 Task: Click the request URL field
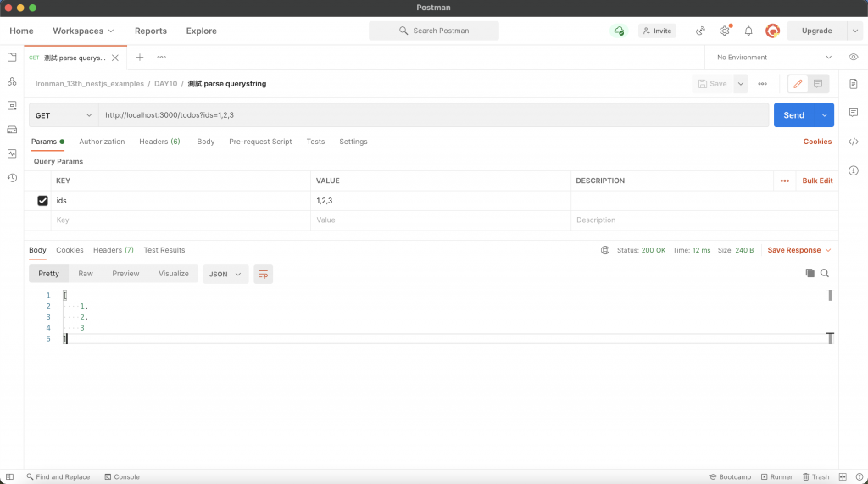[x=433, y=115]
